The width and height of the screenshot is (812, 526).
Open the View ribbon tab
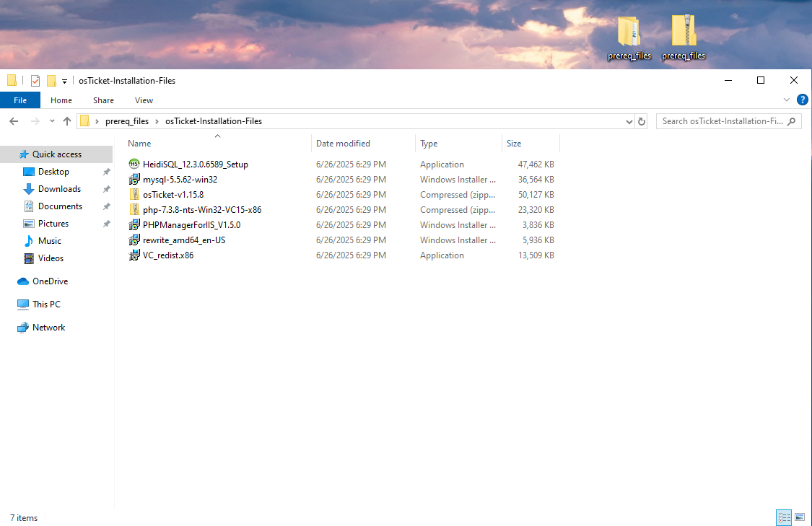click(144, 100)
